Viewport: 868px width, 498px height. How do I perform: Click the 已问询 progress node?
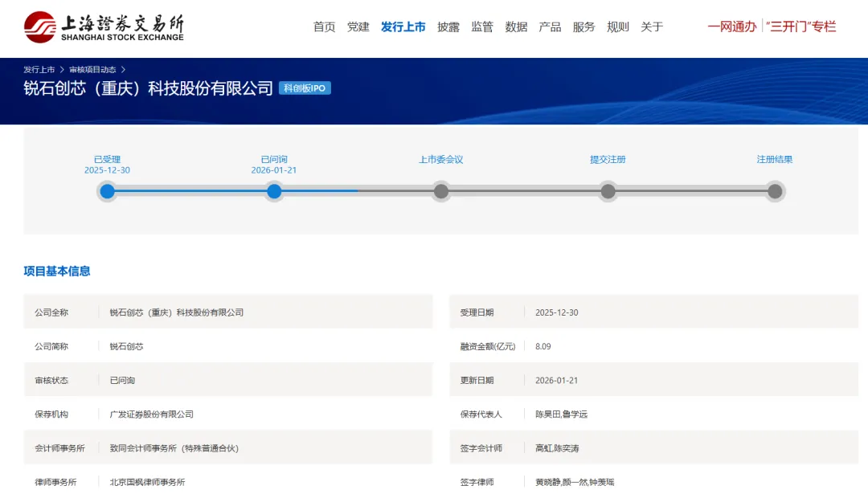click(x=274, y=191)
